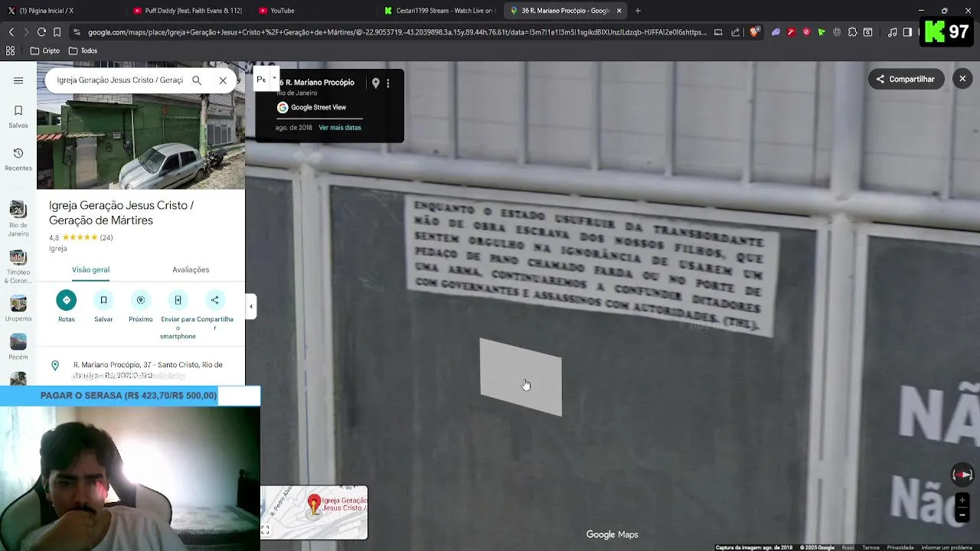Zoom in with the plus button
This screenshot has width=980, height=551.
click(x=962, y=500)
